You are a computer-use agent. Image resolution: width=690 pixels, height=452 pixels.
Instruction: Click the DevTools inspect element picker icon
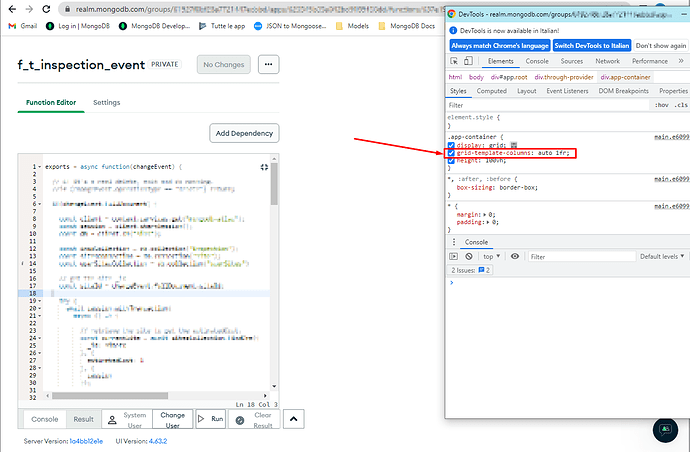(454, 61)
